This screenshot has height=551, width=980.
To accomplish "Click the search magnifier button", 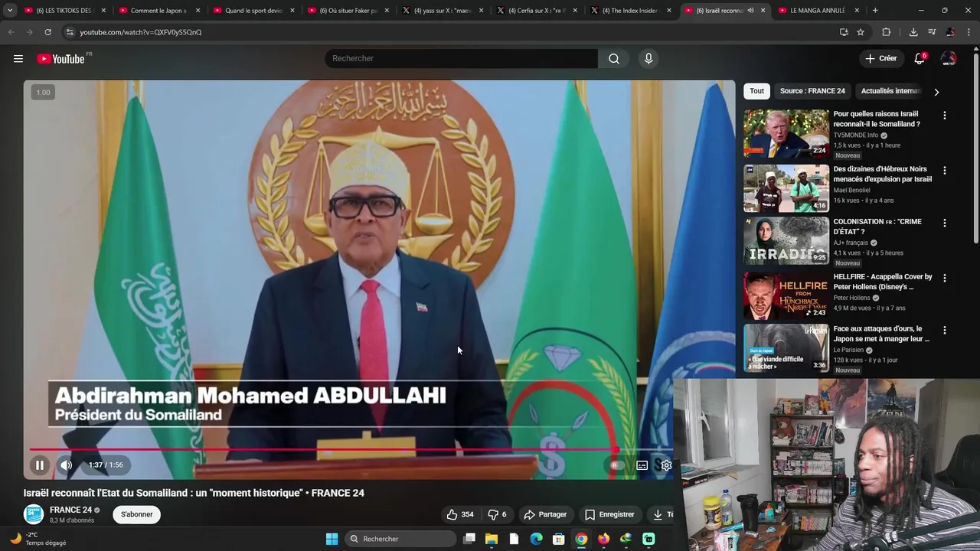I will (x=614, y=59).
